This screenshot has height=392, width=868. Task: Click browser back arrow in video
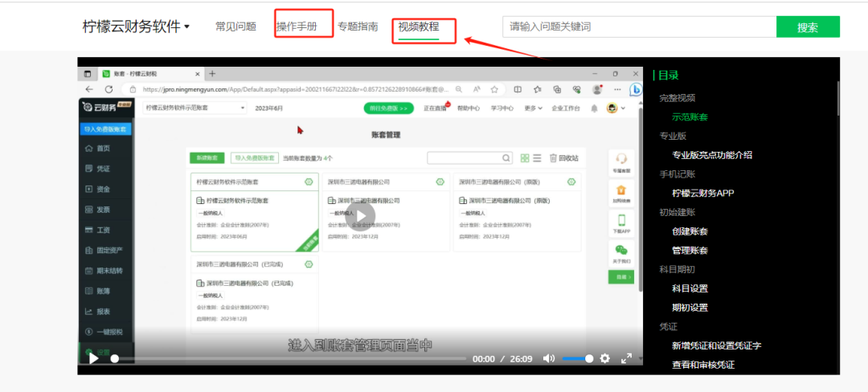pos(89,89)
